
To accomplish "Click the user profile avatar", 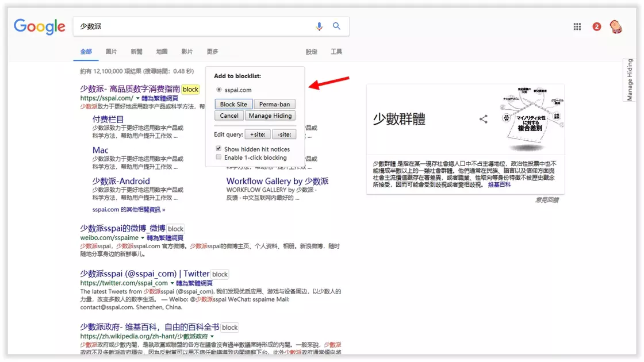I will [616, 26].
